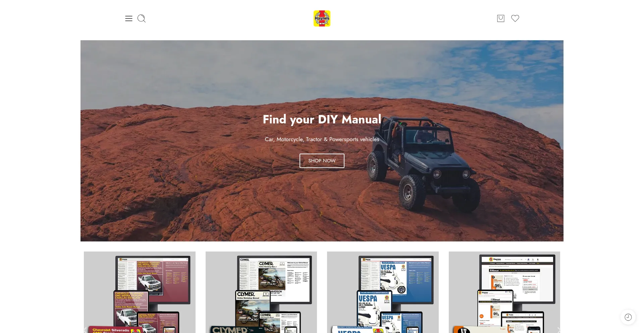644x333 pixels.
Task: Click the product carousel next arrow
Action: point(559,330)
